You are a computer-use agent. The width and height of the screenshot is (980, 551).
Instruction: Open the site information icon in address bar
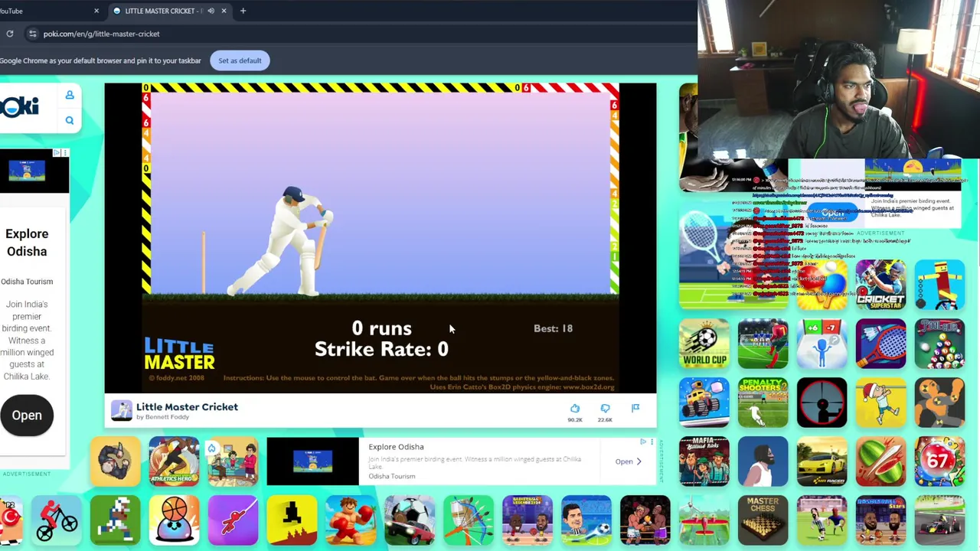(32, 34)
